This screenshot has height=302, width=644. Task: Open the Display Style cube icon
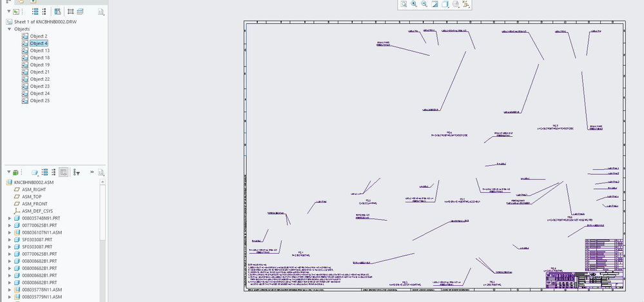click(445, 4)
